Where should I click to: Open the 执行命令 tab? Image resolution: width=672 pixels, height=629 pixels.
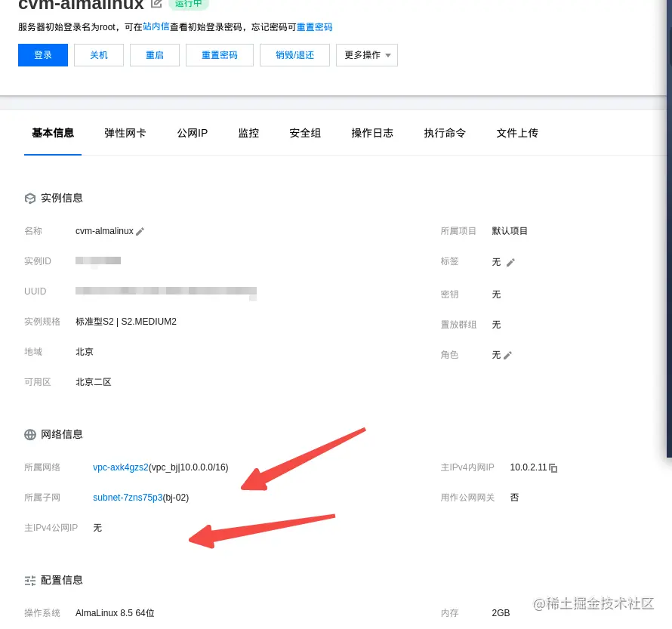[x=445, y=133]
